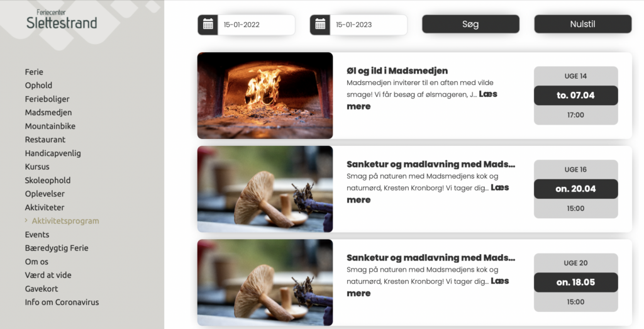Image resolution: width=644 pixels, height=329 pixels.
Task: Open the Ferieboliger menu item
Action: coord(47,99)
